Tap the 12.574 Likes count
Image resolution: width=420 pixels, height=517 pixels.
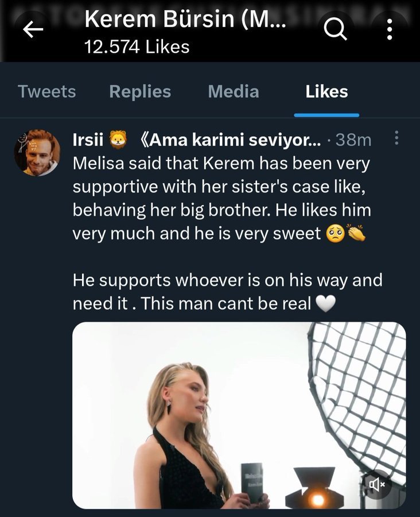(x=137, y=47)
